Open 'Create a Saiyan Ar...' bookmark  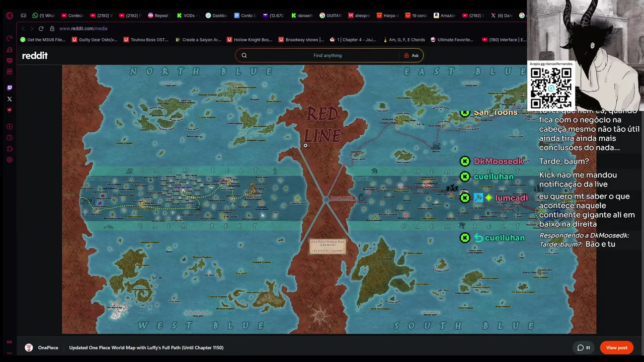click(x=198, y=40)
